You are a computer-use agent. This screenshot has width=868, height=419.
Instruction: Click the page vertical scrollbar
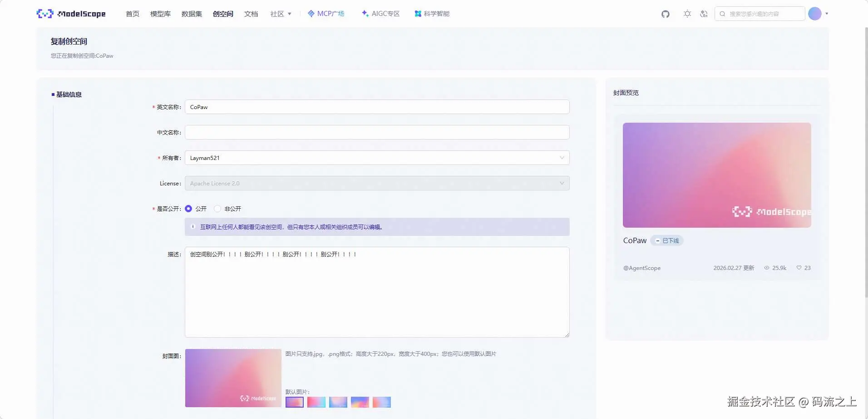[x=866, y=163]
